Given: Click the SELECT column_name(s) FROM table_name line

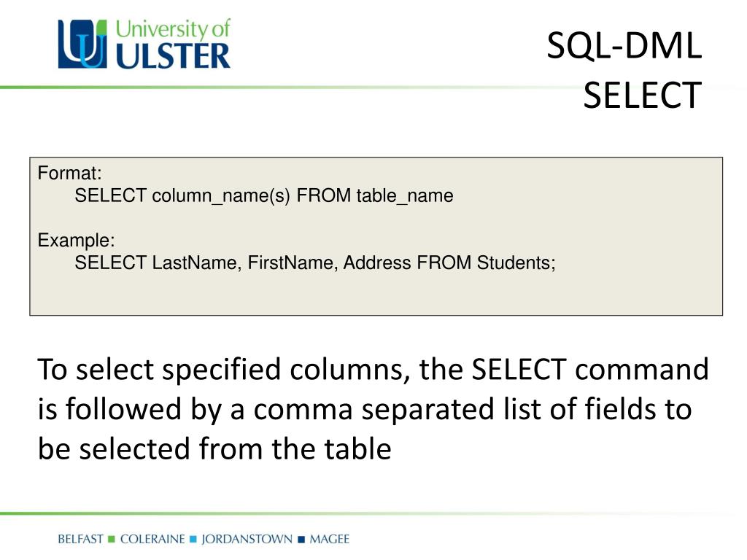Looking at the screenshot, I should point(264,195).
